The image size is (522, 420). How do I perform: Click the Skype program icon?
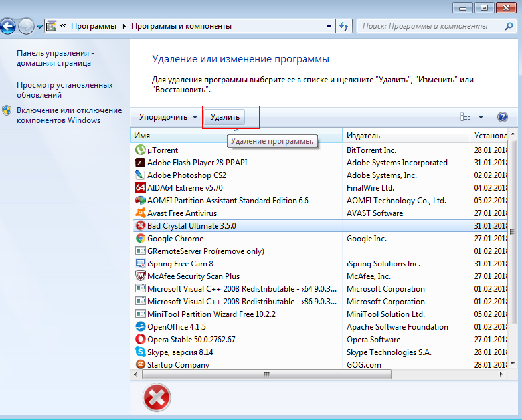(141, 352)
